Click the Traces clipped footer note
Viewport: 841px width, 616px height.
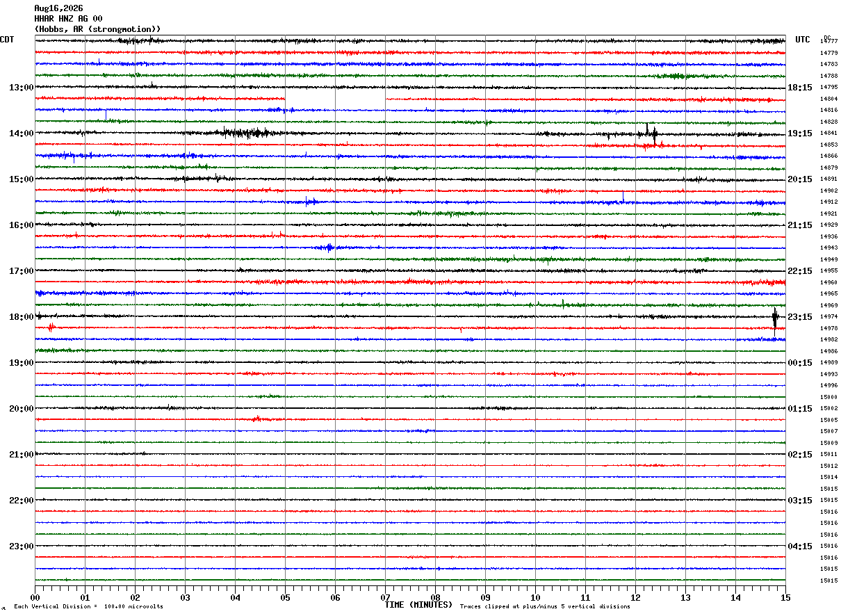pyautogui.click(x=545, y=606)
